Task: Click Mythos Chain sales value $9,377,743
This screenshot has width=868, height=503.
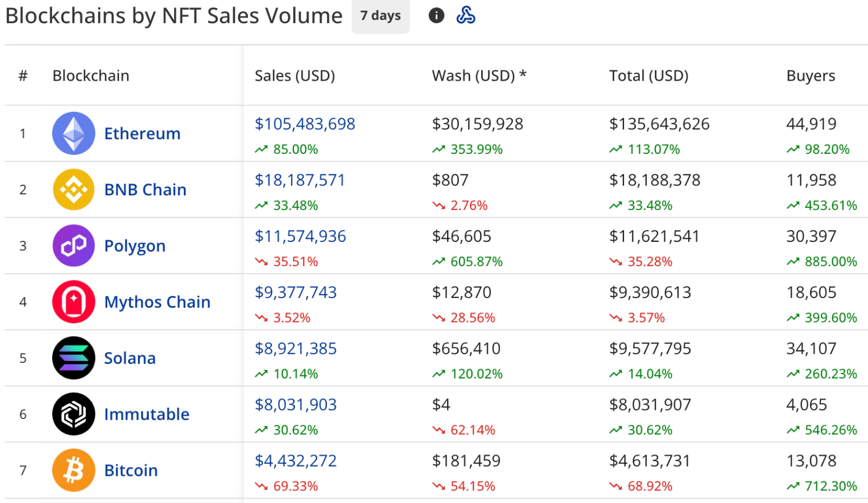Action: pyautogui.click(x=296, y=292)
